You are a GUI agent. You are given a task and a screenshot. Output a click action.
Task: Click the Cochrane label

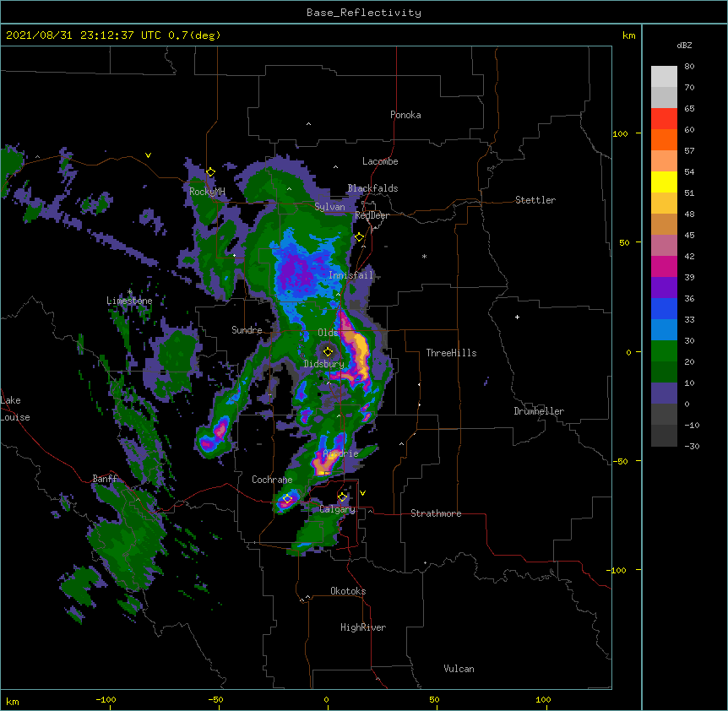(272, 480)
